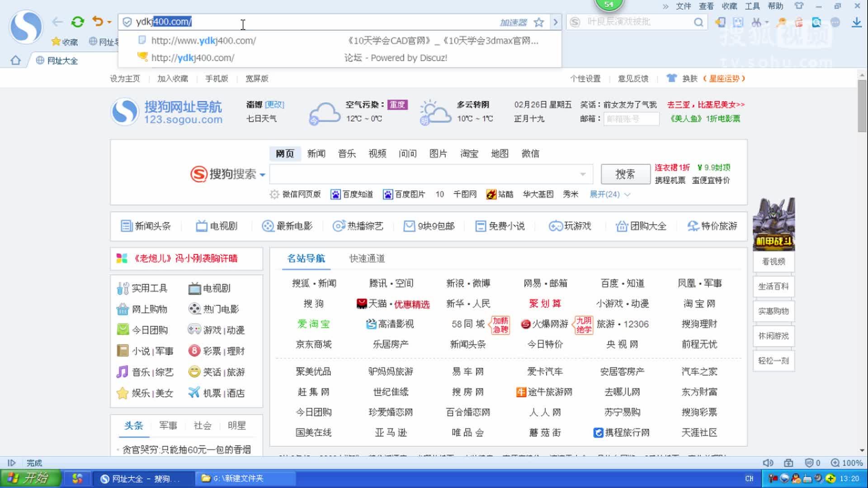The image size is (868, 488).
Task: Click the 100% zoom control in status bar
Action: 847,463
